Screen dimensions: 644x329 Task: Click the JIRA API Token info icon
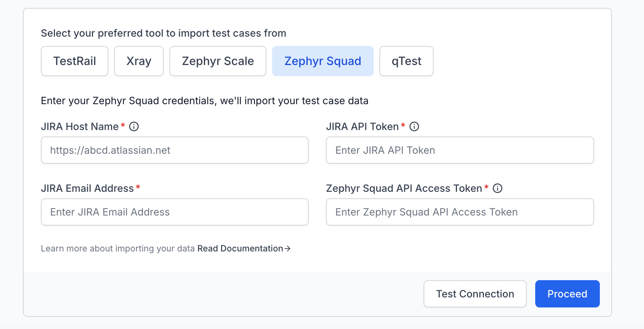point(414,126)
